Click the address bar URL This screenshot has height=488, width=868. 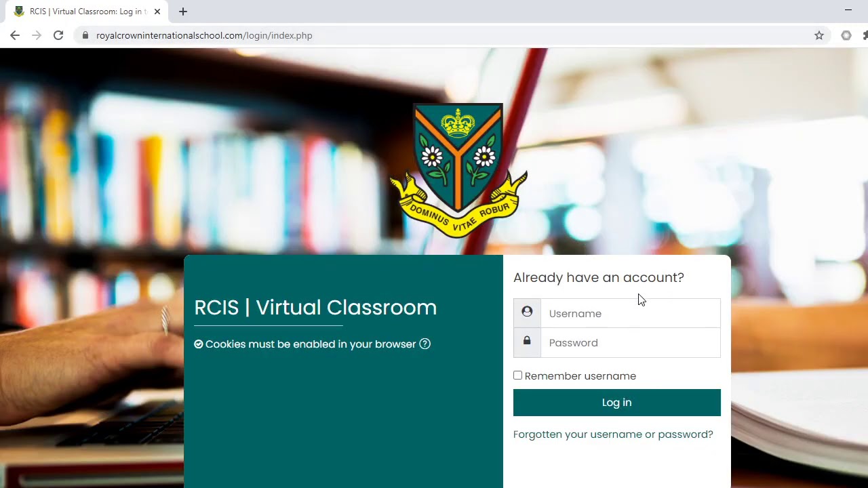204,35
